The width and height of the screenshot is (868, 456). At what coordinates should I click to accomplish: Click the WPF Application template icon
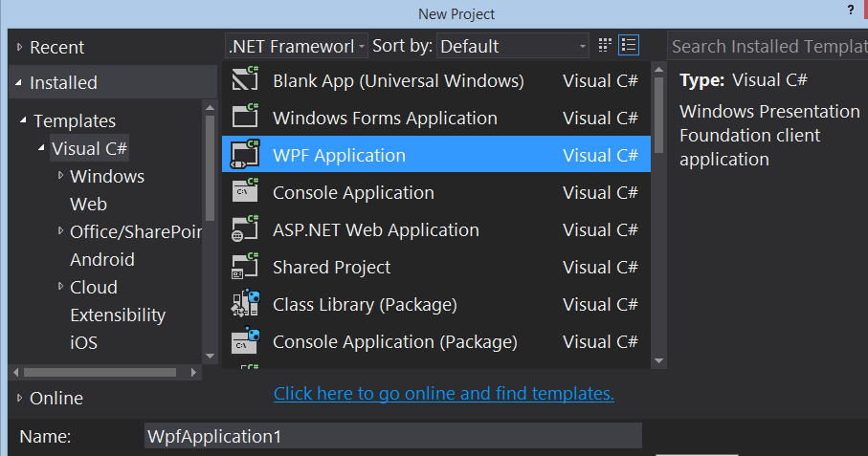click(x=245, y=154)
